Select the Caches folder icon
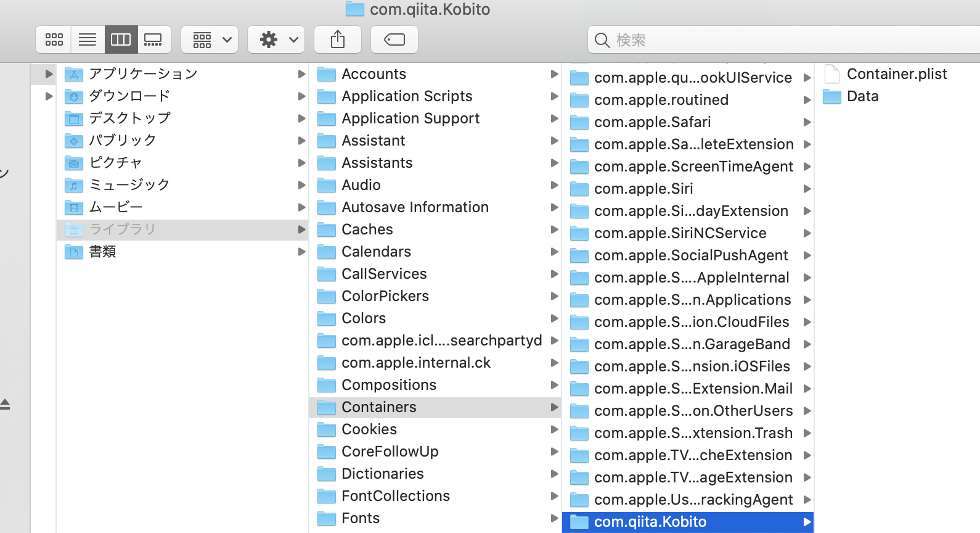The width and height of the screenshot is (980, 533). (x=327, y=229)
